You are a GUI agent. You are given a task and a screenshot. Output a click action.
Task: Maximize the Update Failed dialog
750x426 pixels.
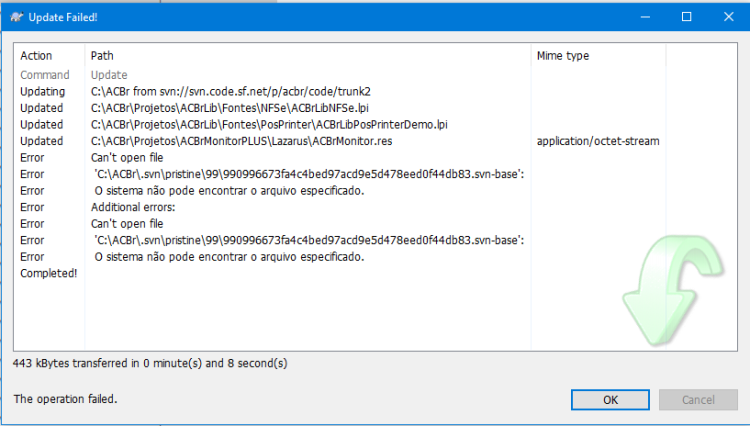[x=686, y=17]
